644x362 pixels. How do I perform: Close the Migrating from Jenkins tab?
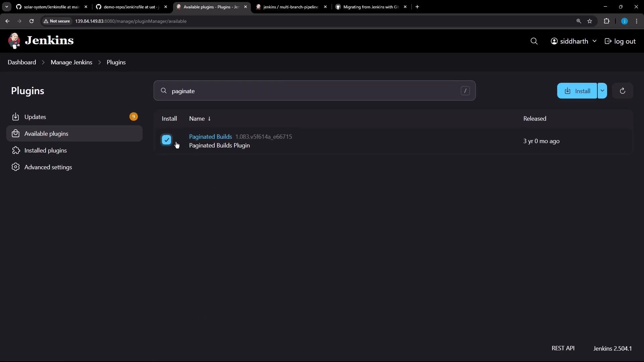click(x=405, y=7)
